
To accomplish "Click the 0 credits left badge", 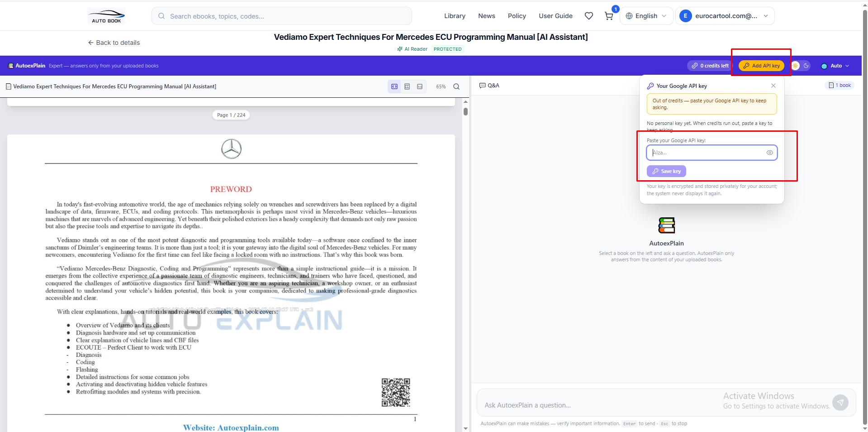I will point(710,66).
